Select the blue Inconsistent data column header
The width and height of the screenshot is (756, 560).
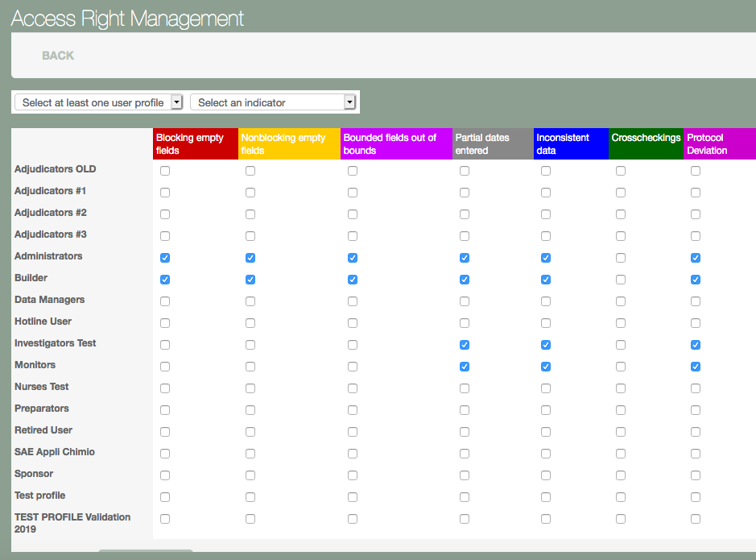tap(570, 144)
